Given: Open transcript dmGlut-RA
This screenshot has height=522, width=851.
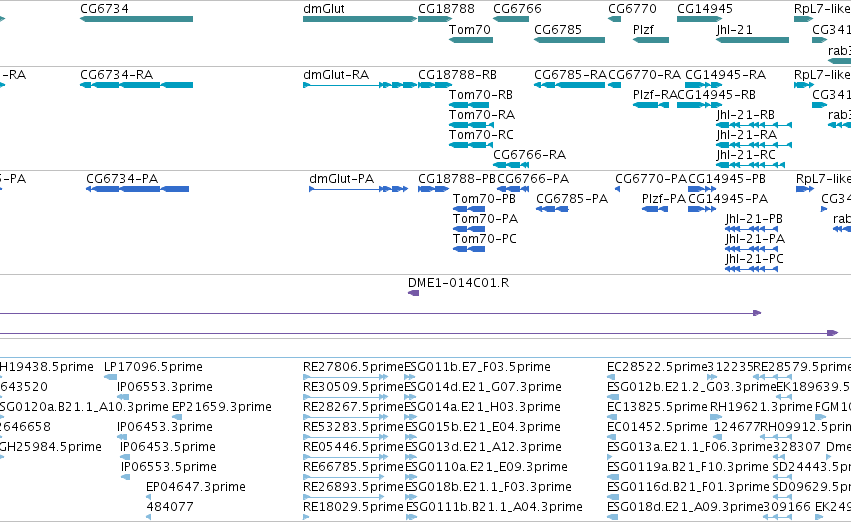Looking at the screenshot, I should (336, 75).
